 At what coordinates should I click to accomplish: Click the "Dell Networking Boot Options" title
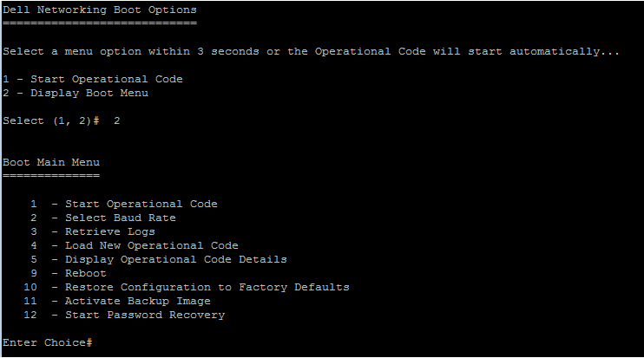point(99,10)
